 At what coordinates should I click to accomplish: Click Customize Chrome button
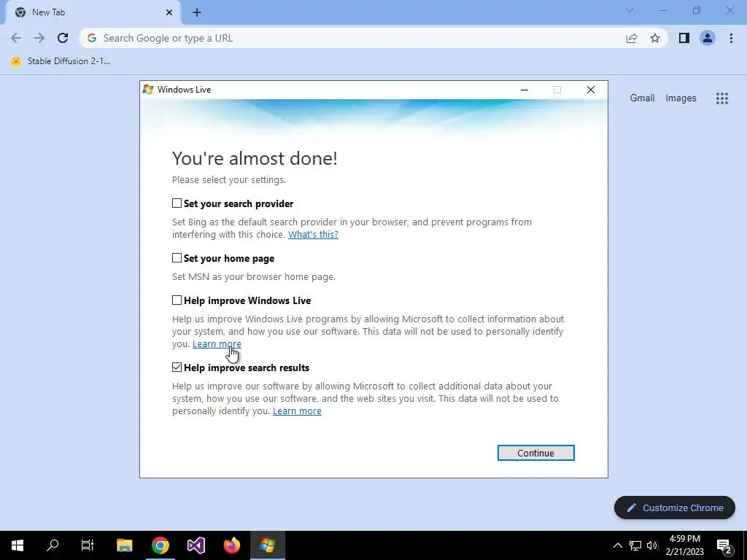click(675, 507)
